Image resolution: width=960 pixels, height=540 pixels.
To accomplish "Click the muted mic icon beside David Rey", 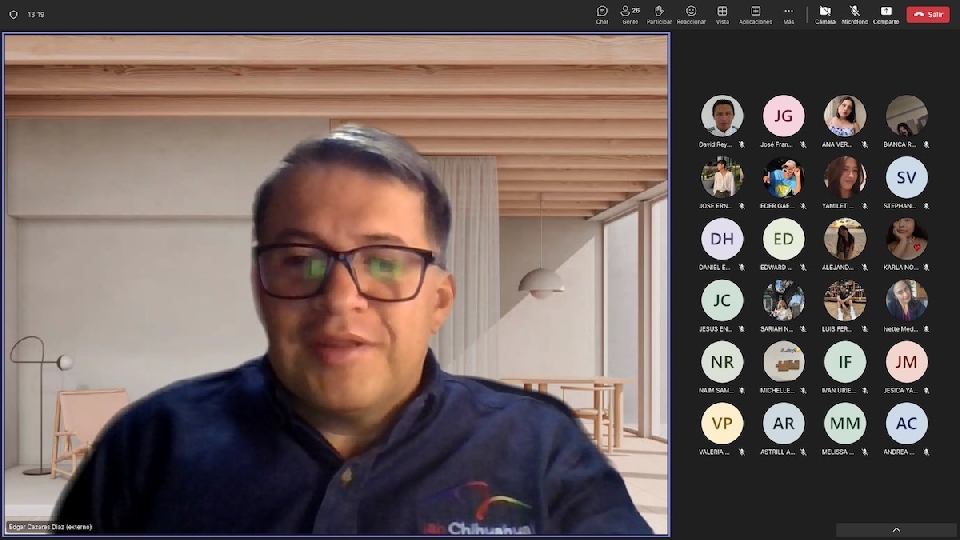I will [741, 145].
